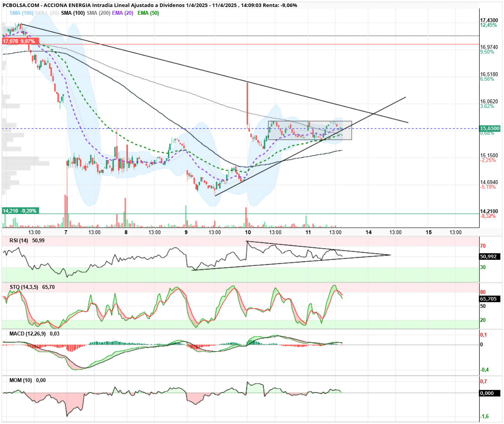Screen dimensions: 504x424
Task: Click the 16,0620 price axis label
Action: pos(489,102)
